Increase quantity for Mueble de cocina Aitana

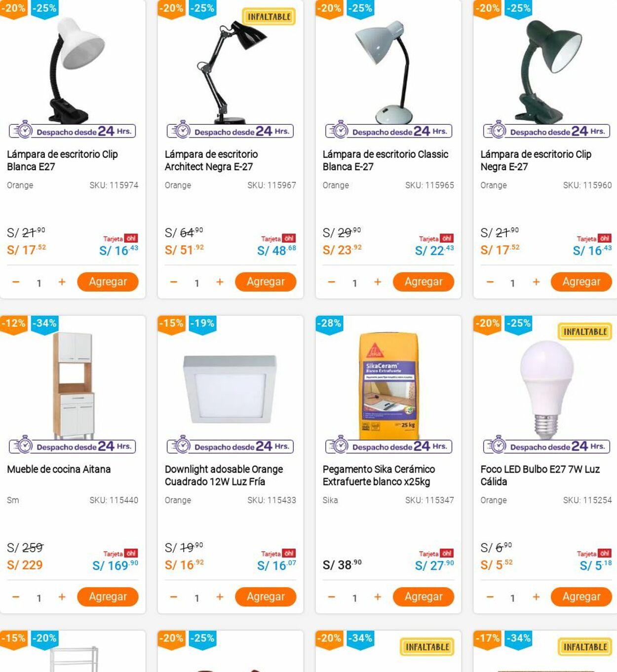(x=62, y=597)
